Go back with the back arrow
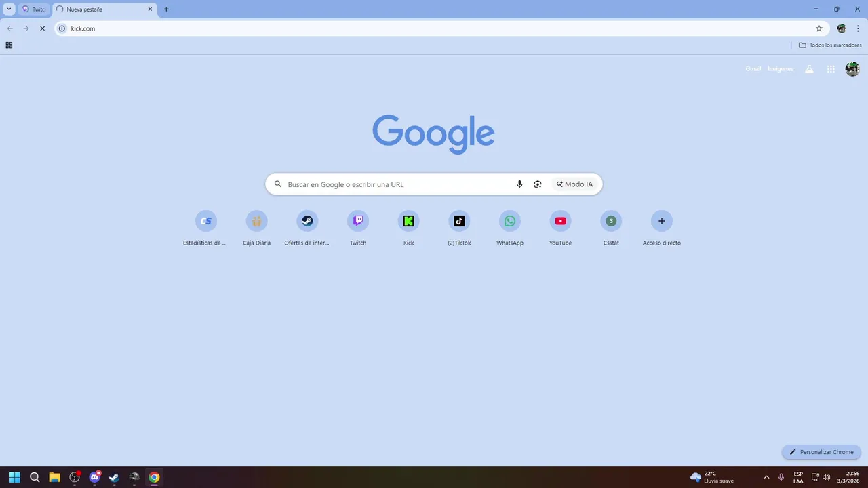 (9, 28)
